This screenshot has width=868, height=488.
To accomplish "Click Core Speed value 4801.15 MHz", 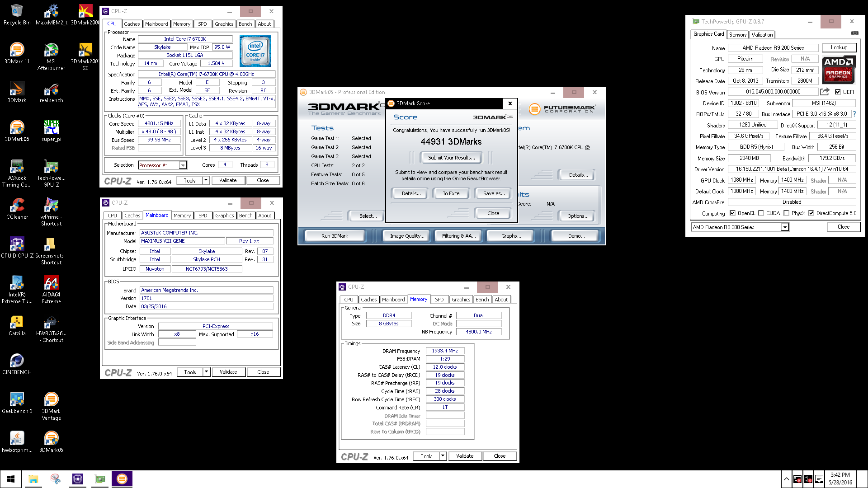I will tap(159, 123).
